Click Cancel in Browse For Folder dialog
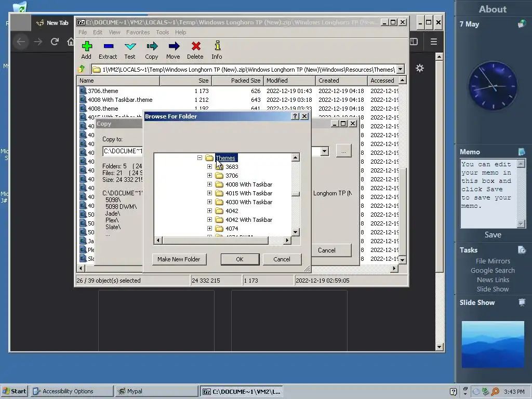The height and width of the screenshot is (399, 532). tap(282, 259)
